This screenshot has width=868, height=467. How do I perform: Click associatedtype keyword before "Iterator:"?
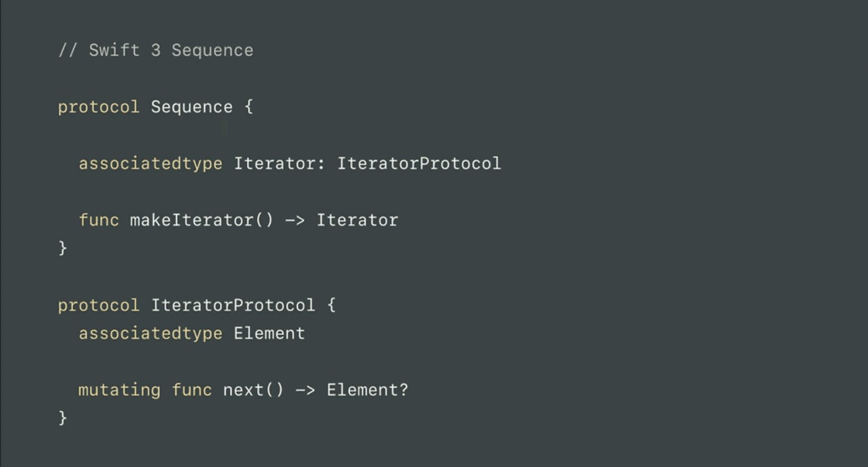tap(150, 164)
